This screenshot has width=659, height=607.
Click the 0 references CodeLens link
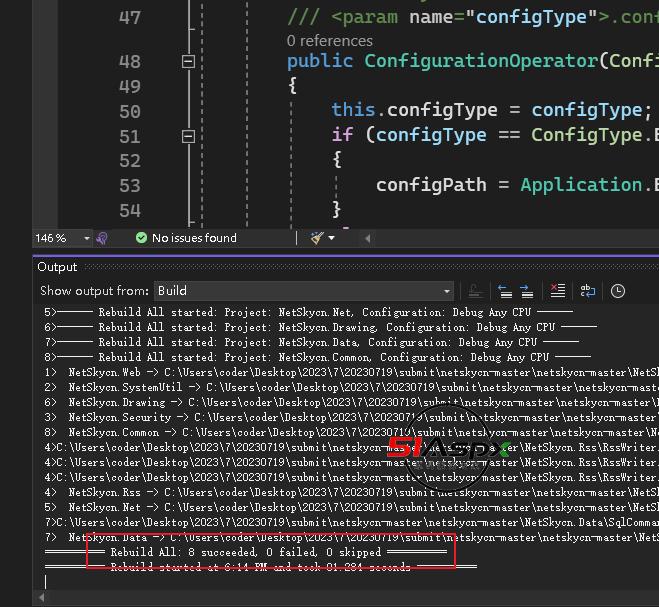coord(330,41)
